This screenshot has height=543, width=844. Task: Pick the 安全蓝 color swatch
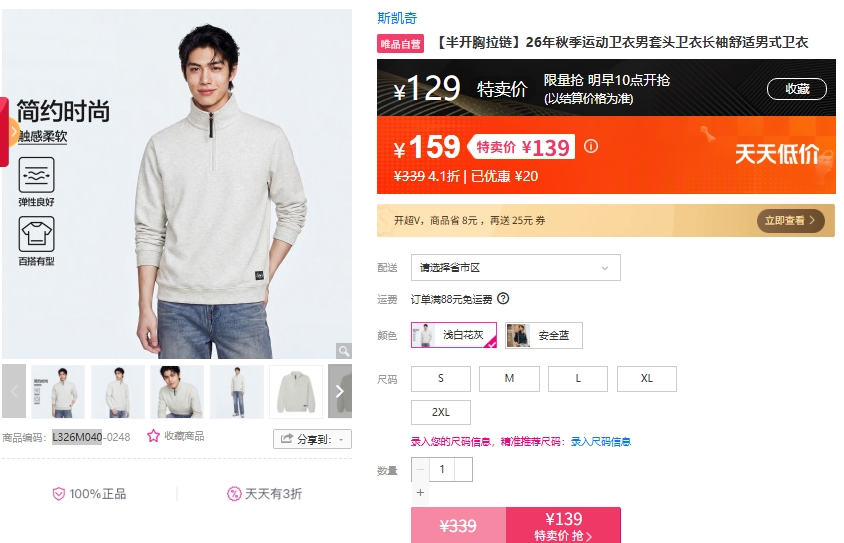pos(544,335)
